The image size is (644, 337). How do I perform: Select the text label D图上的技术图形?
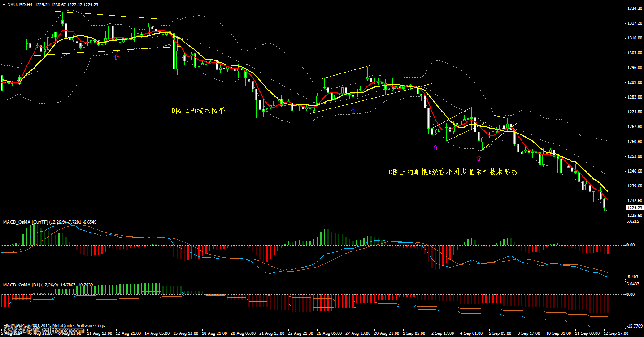pos(199,111)
